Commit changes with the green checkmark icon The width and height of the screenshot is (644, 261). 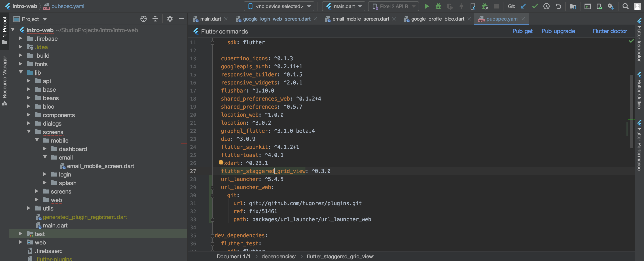[535, 6]
